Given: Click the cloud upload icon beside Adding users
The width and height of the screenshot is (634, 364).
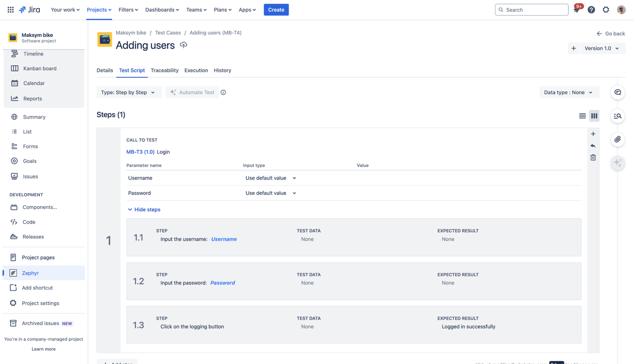Looking at the screenshot, I should click(184, 45).
